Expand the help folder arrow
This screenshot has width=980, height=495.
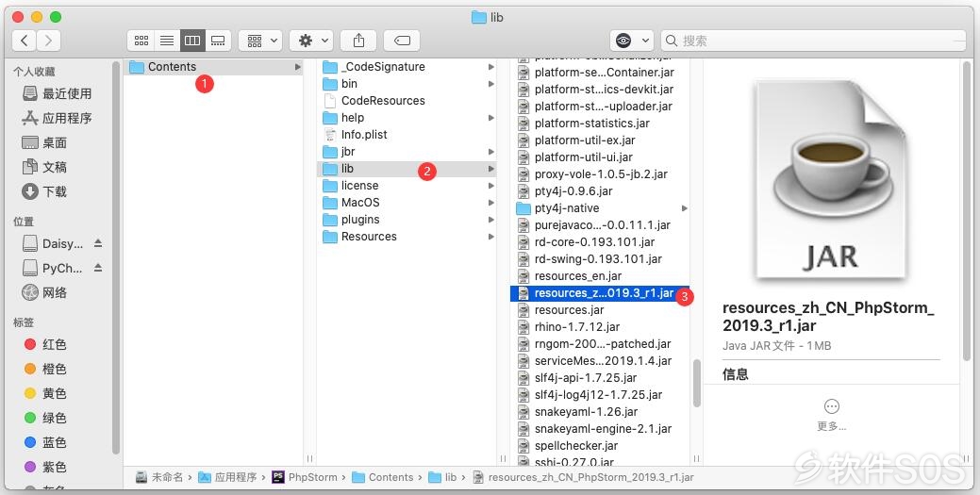491,118
